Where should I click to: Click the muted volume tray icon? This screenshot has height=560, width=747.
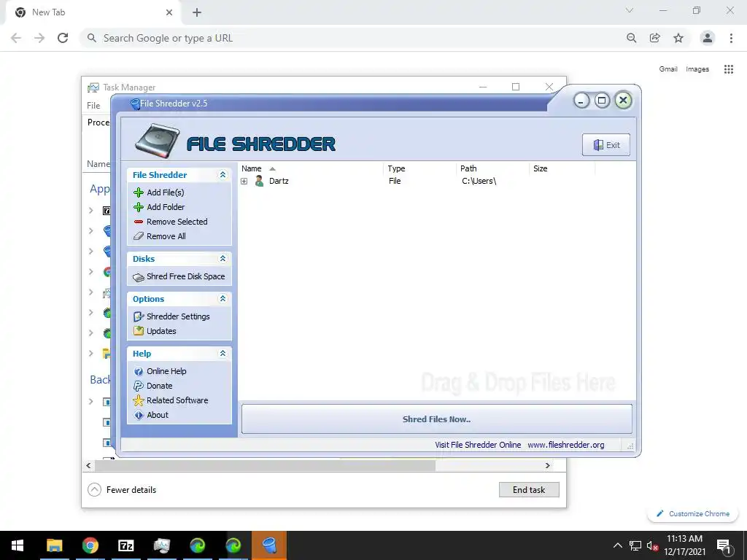(652, 546)
